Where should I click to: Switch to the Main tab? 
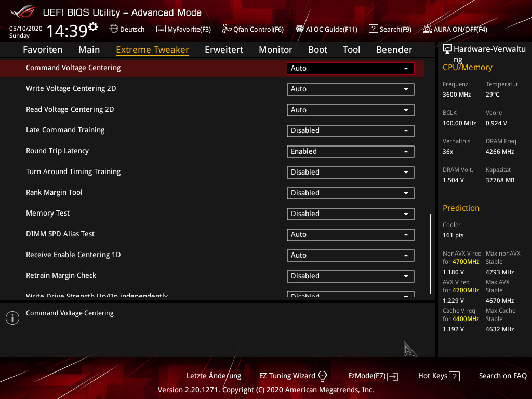(x=89, y=49)
